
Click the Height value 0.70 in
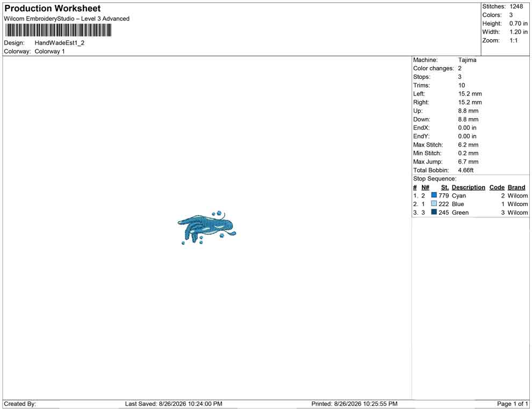pyautogui.click(x=518, y=24)
